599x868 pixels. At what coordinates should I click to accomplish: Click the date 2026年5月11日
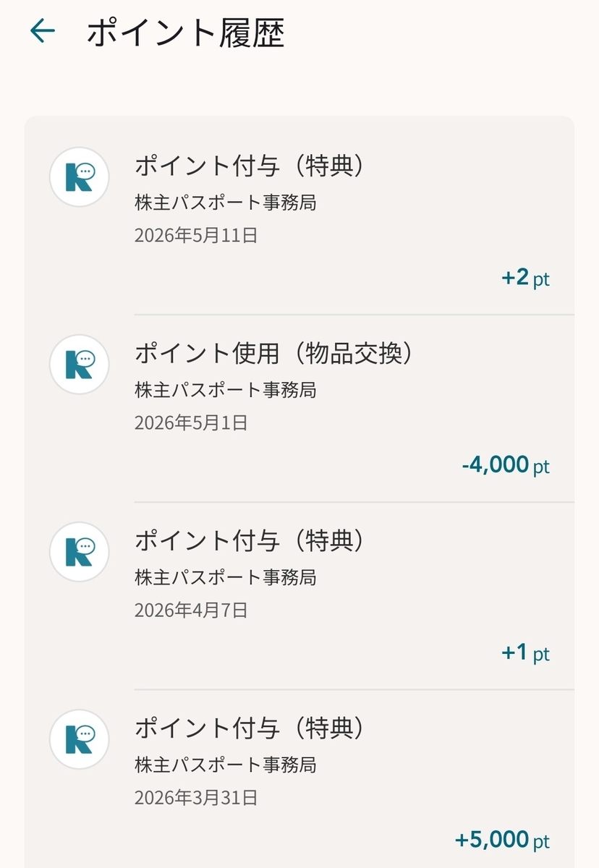coord(196,235)
